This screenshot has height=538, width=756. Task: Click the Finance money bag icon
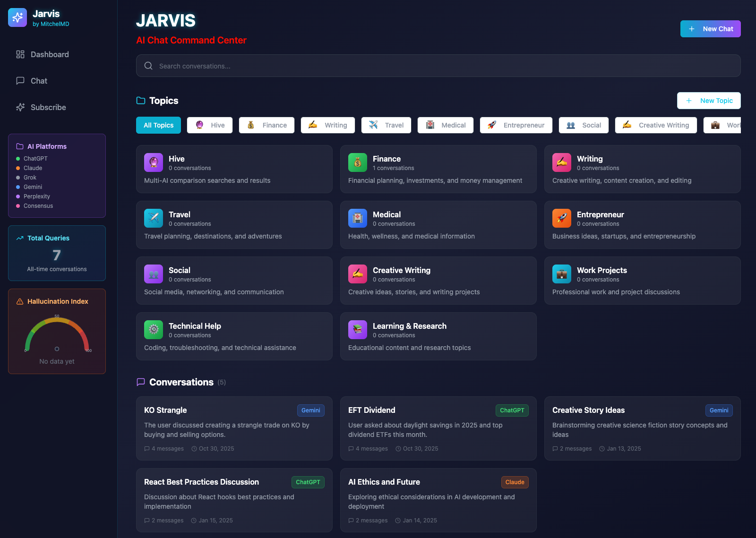point(358,162)
